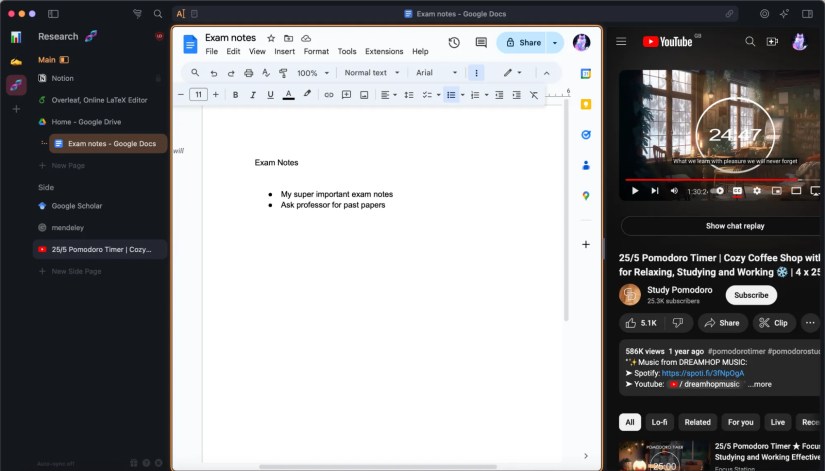825x471 pixels.
Task: Open the File menu
Action: [x=212, y=51]
